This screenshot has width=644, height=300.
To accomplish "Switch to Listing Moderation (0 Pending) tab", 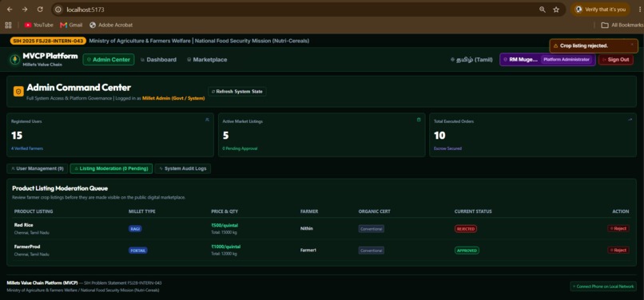I will click(111, 168).
